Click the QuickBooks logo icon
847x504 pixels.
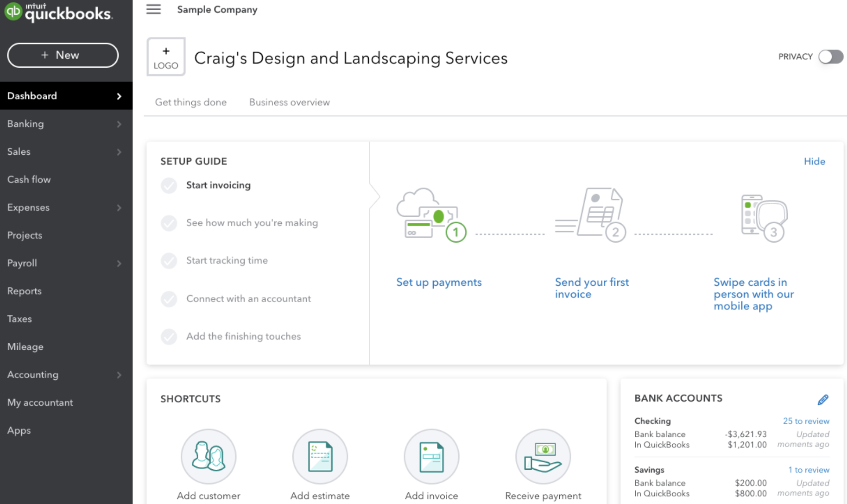13,11
